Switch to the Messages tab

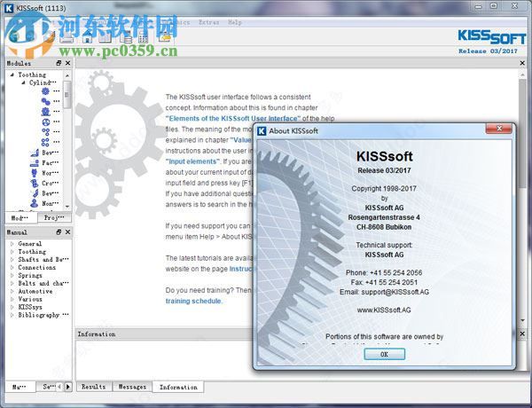[132, 387]
